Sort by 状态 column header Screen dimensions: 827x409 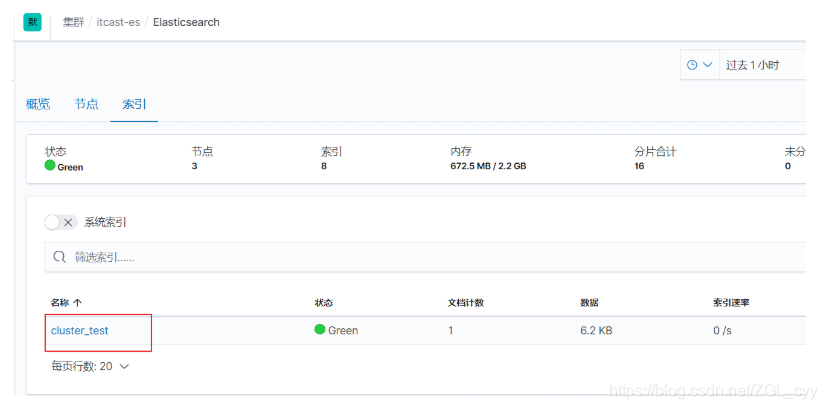click(x=323, y=303)
